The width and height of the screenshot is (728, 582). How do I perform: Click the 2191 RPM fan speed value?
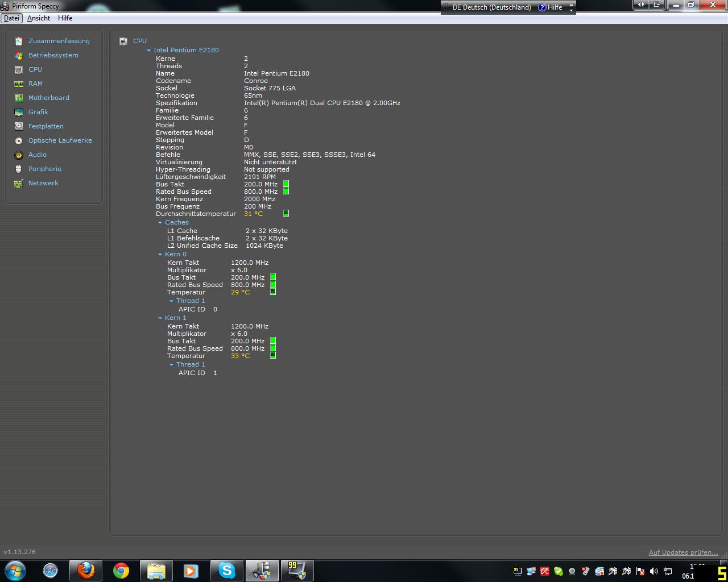[x=260, y=177]
